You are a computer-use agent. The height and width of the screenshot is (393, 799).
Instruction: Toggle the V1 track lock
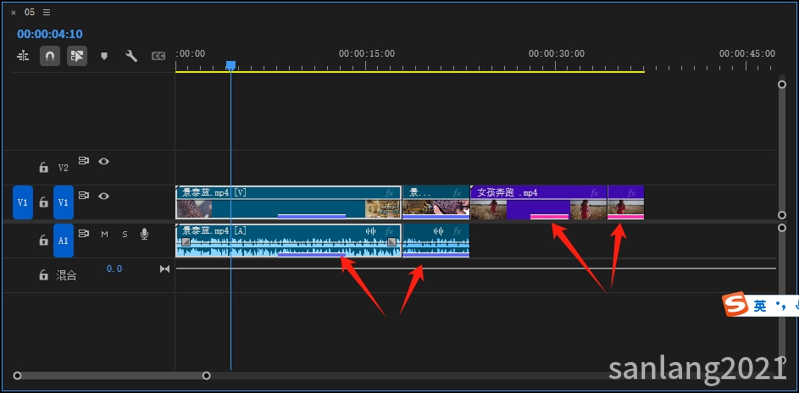44,202
